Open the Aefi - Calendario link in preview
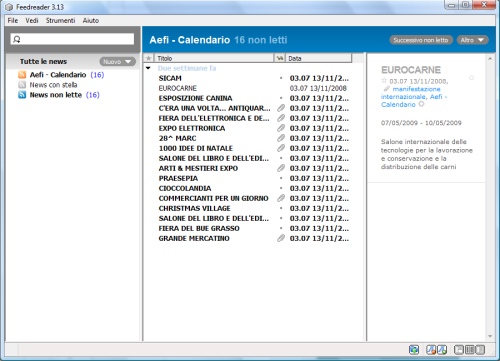The height and width of the screenshot is (361, 500). coord(414,100)
